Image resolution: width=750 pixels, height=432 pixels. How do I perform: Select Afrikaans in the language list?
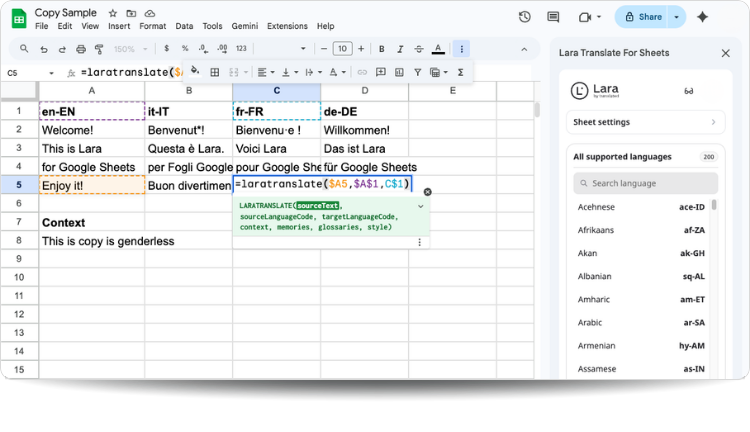[641, 230]
